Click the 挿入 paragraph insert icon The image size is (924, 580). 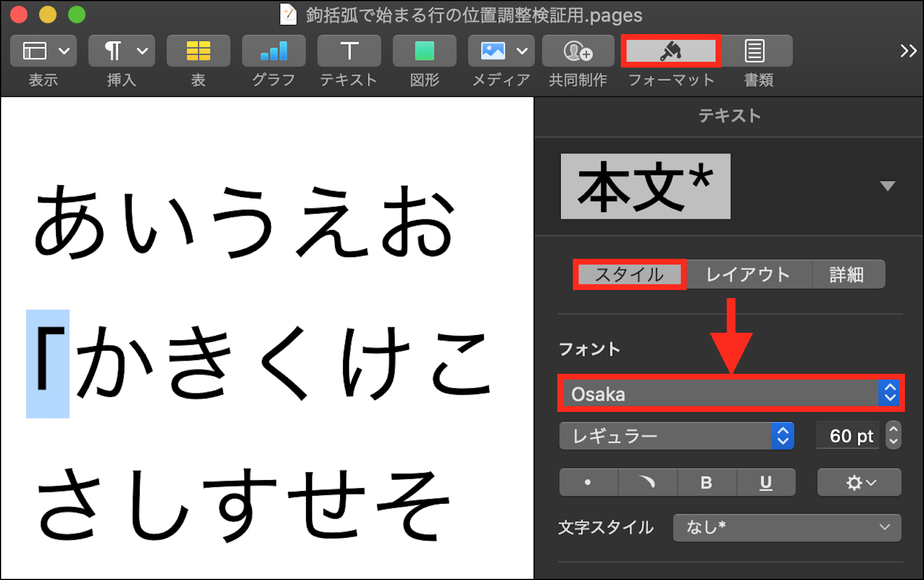(121, 51)
